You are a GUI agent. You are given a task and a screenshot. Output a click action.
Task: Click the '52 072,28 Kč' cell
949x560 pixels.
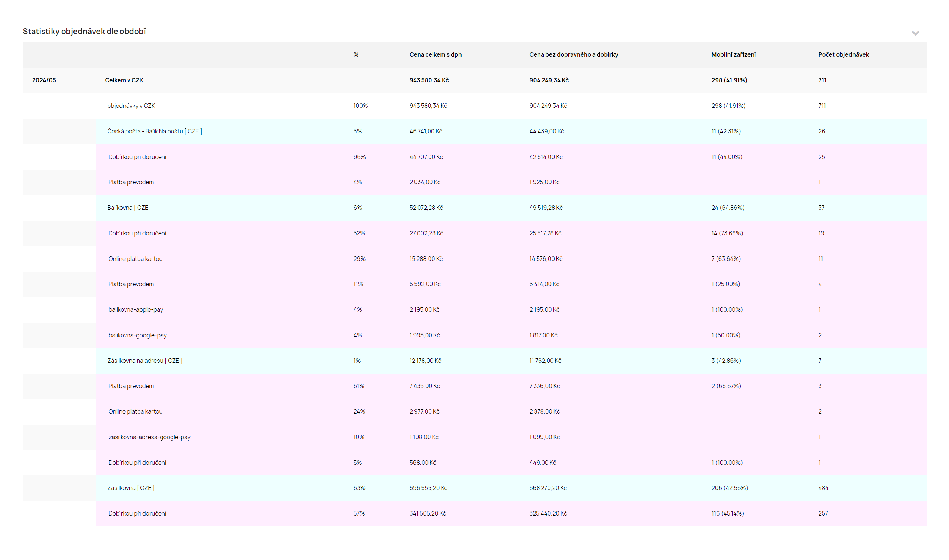[x=426, y=208]
